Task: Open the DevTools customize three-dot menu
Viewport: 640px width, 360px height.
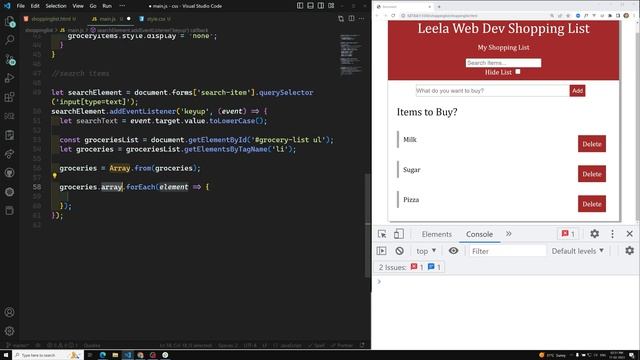Action: pyautogui.click(x=612, y=234)
